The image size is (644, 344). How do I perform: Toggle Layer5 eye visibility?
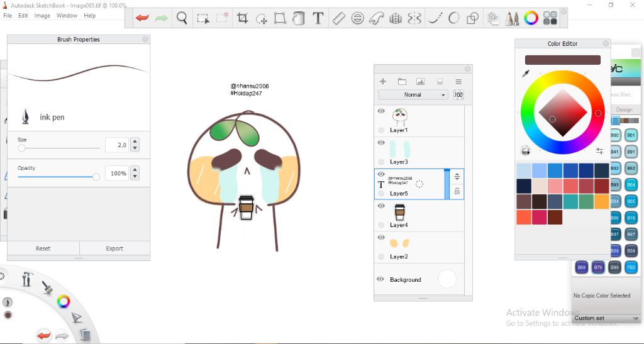click(381, 174)
